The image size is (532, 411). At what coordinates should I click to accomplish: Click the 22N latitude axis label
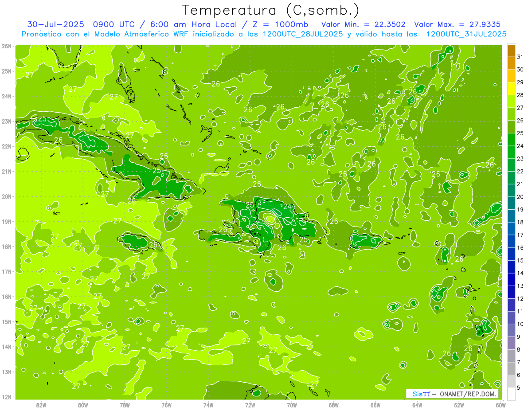point(7,146)
